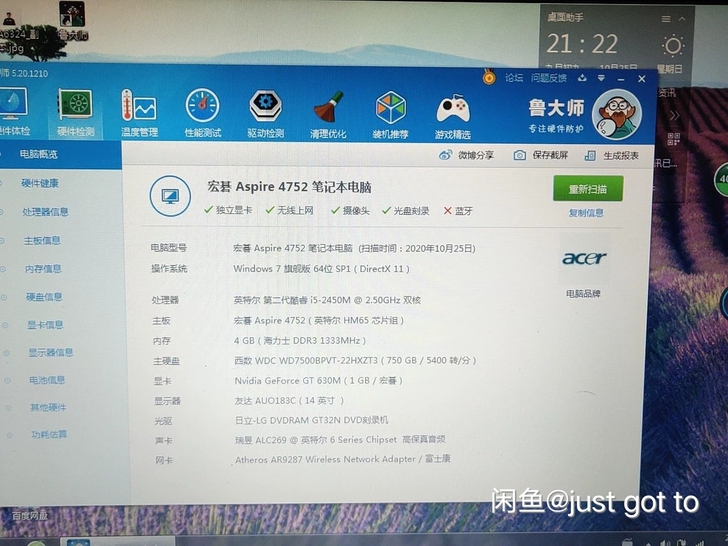
Task: Select 主板信息 in the sidebar
Action: 42,240
